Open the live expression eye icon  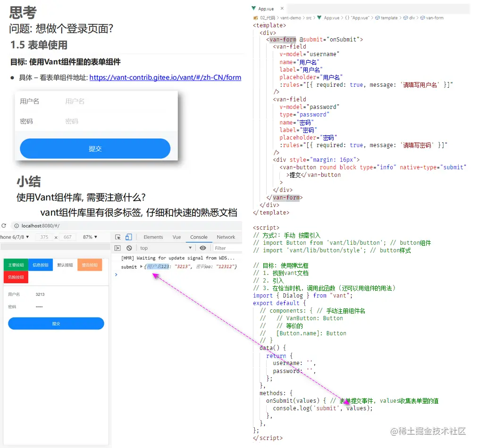(x=203, y=248)
